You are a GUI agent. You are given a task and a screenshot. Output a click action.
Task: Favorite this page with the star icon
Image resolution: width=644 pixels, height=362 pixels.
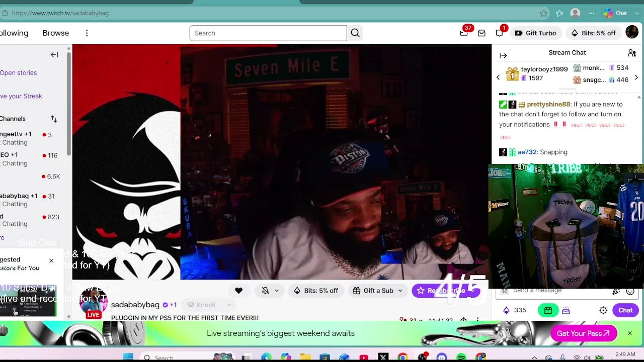[543, 13]
